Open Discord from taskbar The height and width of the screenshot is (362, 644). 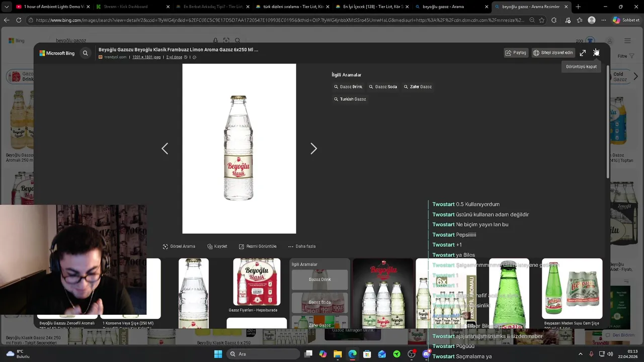point(426,354)
